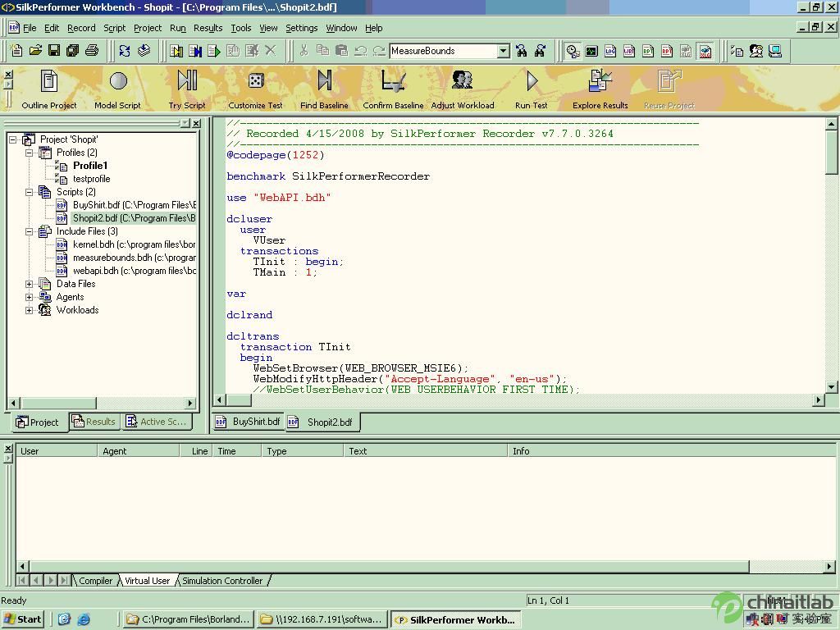
Task: Select testprofile in the project tree
Action: (91, 179)
